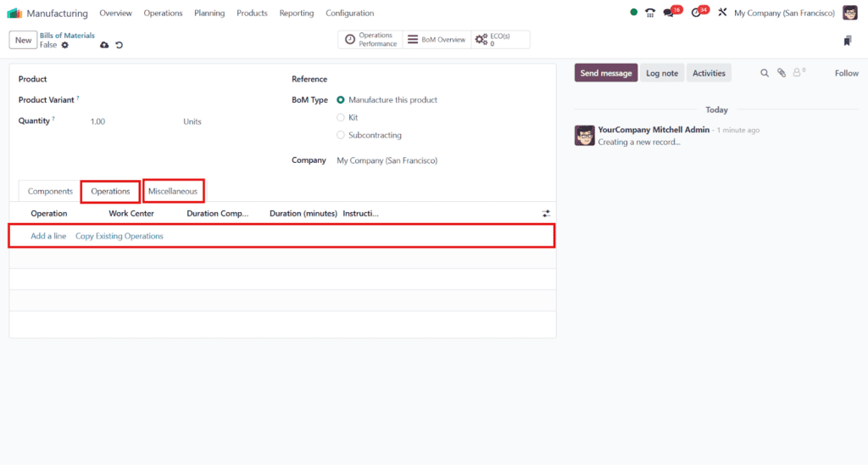Click Follow in the chatter
Image resolution: width=868 pixels, height=465 pixels.
pyautogui.click(x=847, y=73)
